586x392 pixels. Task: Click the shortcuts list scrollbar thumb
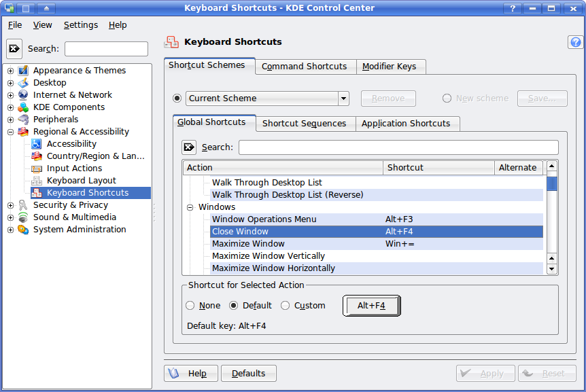(x=551, y=183)
